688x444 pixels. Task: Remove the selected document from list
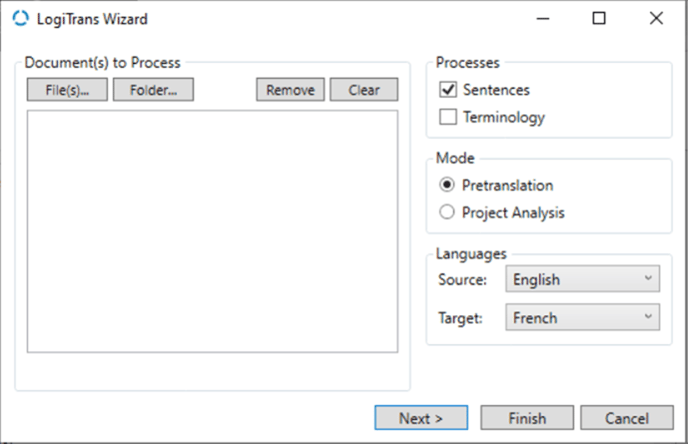pos(290,90)
